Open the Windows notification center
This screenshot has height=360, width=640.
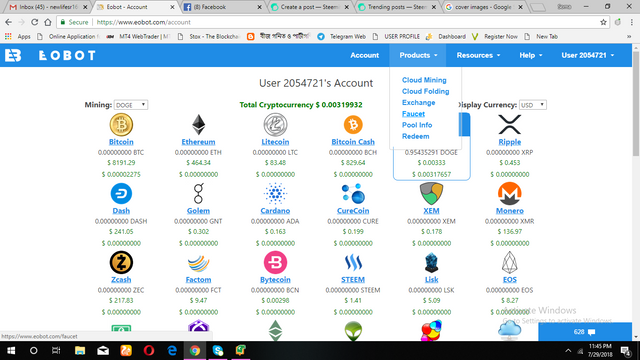click(626, 351)
